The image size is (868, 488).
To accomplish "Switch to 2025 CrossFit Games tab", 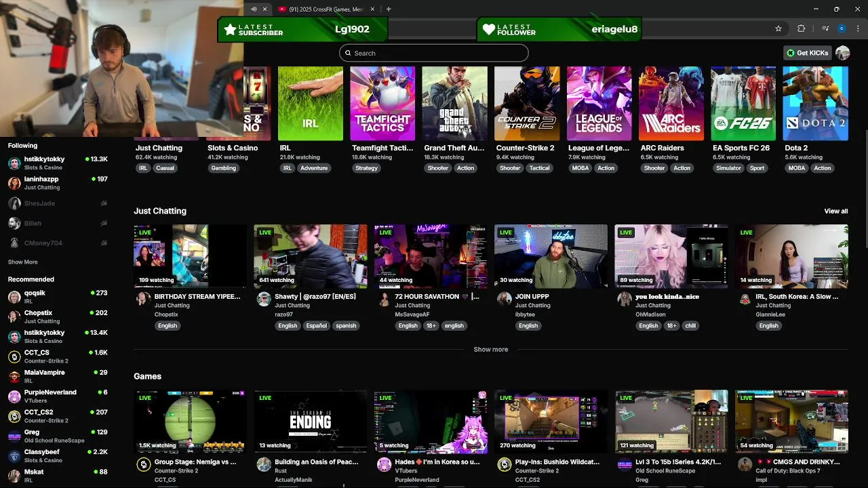I will click(x=326, y=9).
